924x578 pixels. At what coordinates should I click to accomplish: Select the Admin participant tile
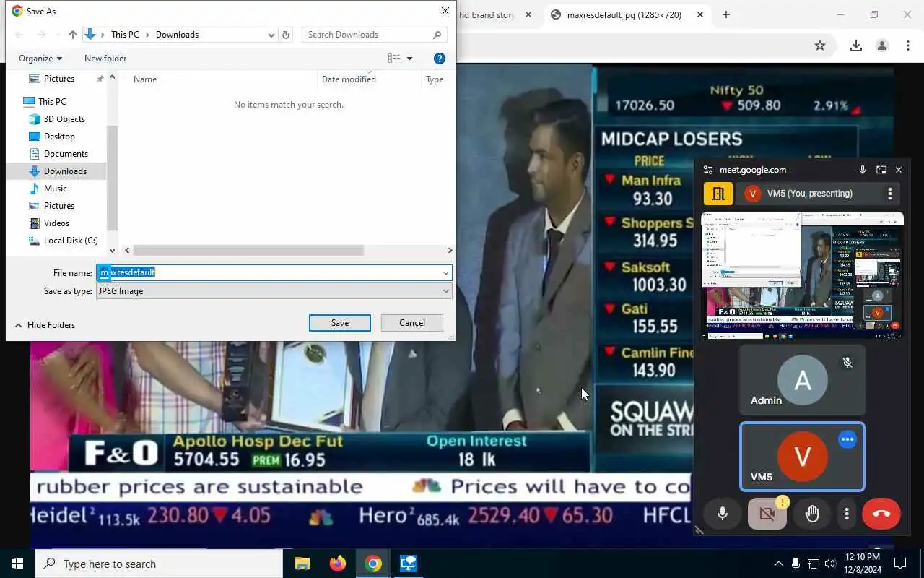click(x=802, y=379)
